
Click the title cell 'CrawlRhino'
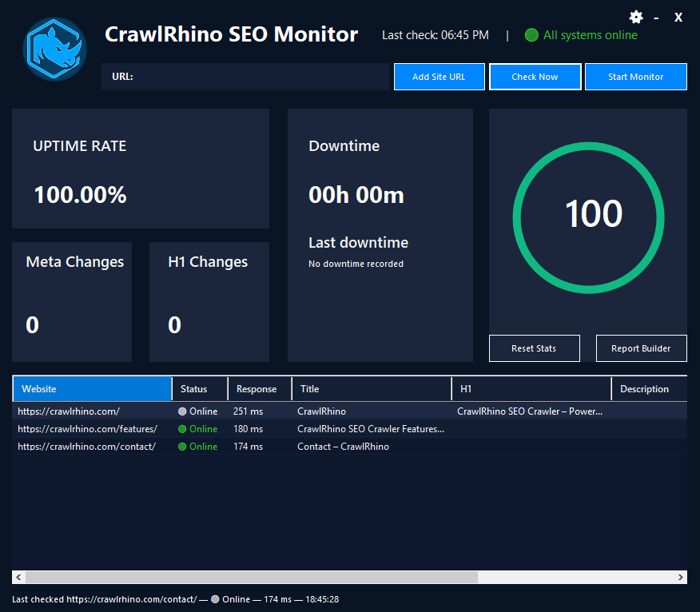pyautogui.click(x=322, y=411)
